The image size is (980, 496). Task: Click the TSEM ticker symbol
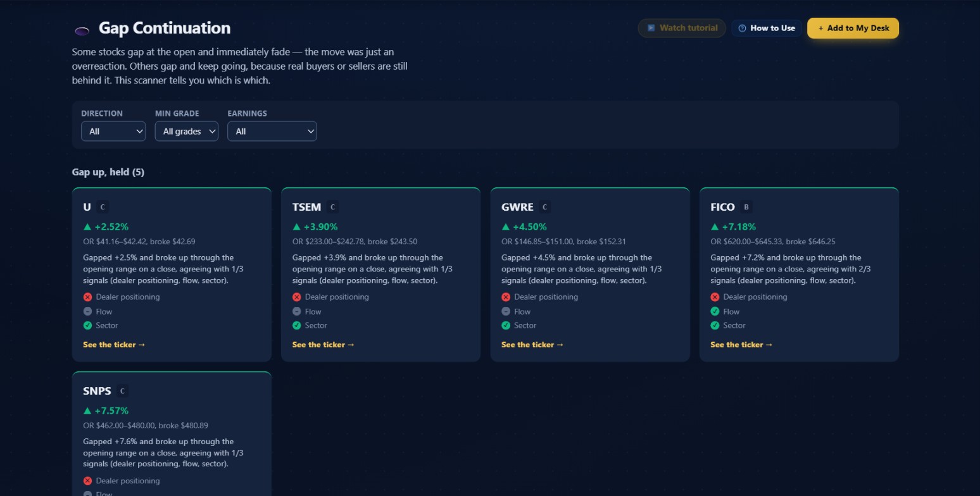point(307,207)
